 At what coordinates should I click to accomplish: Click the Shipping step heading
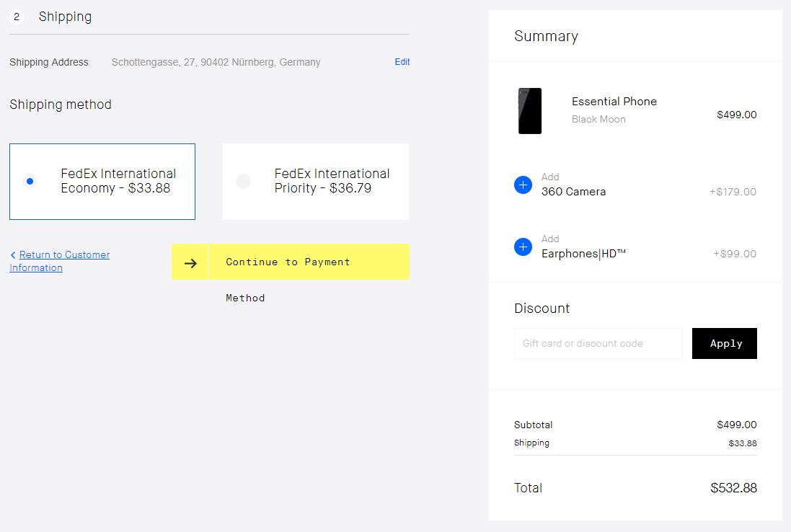pyautogui.click(x=65, y=17)
